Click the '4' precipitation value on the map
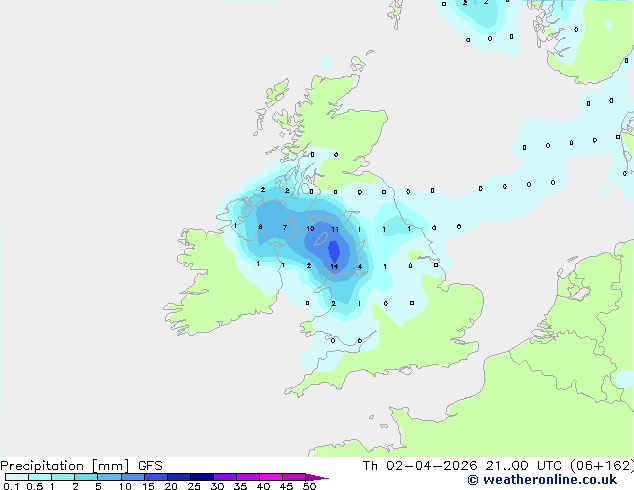This screenshot has height=490, width=634. pyautogui.click(x=359, y=267)
